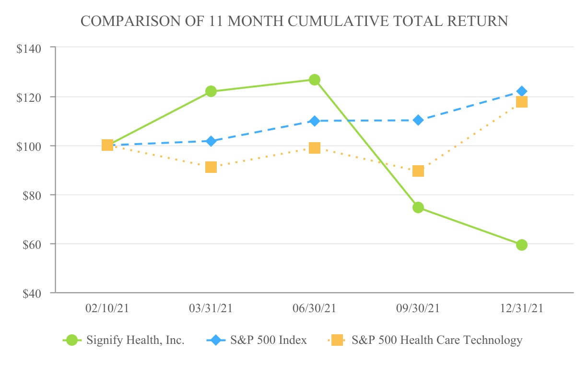This screenshot has width=588, height=365.
Task: Click the Signify Health, Inc. legend label
Action: pos(135,341)
